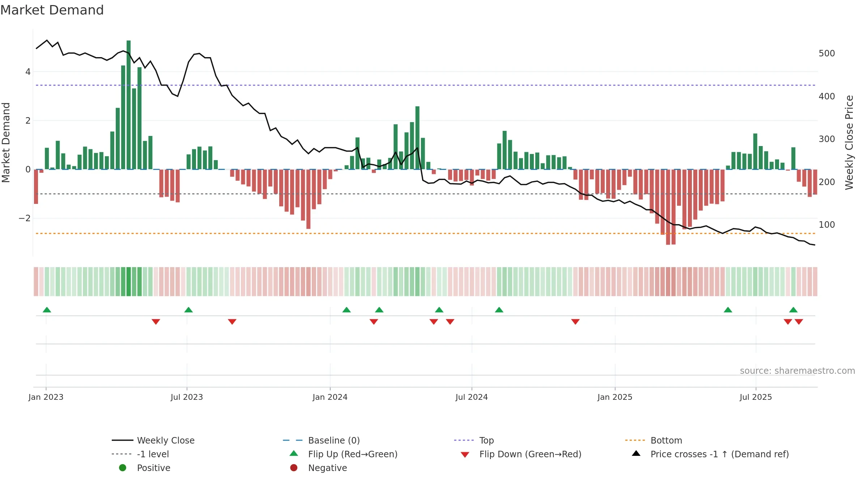The width and height of the screenshot is (868, 488).
Task: Click the purple dotted Top swatch in legend
Action: (464, 440)
